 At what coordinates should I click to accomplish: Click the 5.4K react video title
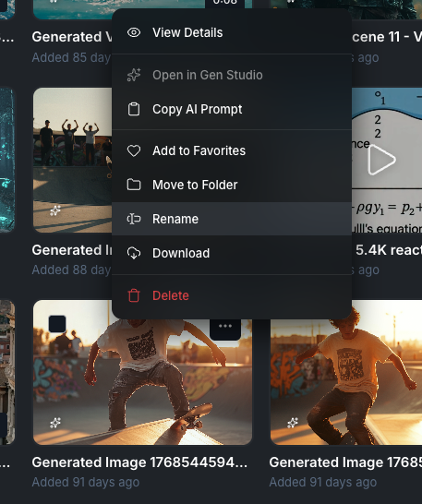(x=389, y=250)
